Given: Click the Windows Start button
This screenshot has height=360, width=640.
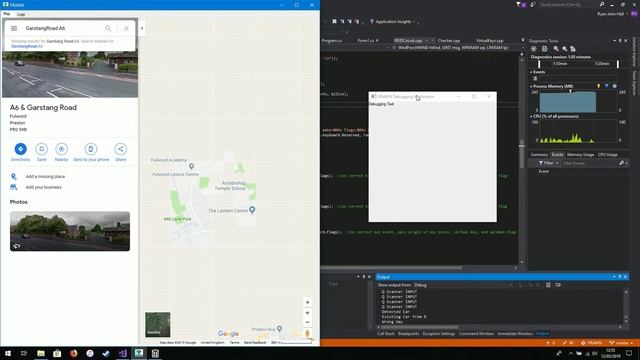Looking at the screenshot, I should point(8,353).
